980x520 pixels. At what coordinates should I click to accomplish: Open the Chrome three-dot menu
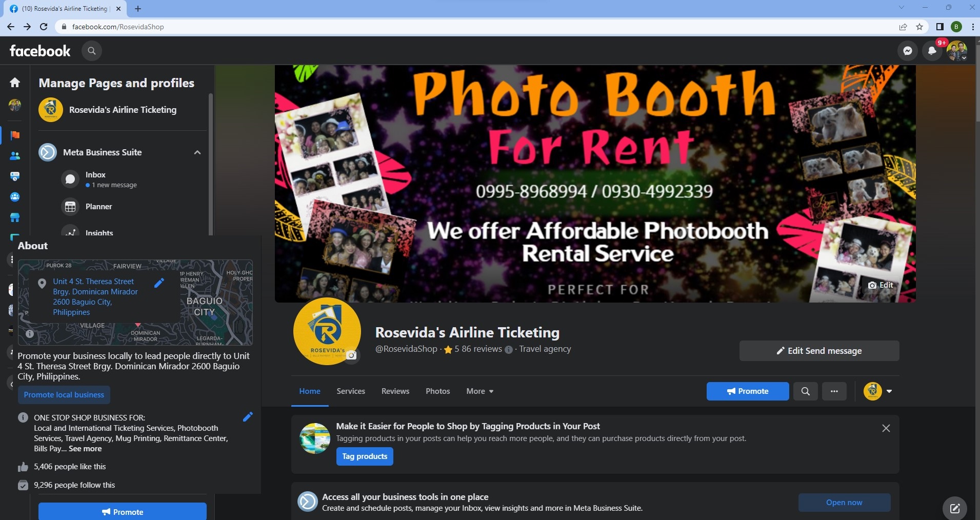coord(973,27)
